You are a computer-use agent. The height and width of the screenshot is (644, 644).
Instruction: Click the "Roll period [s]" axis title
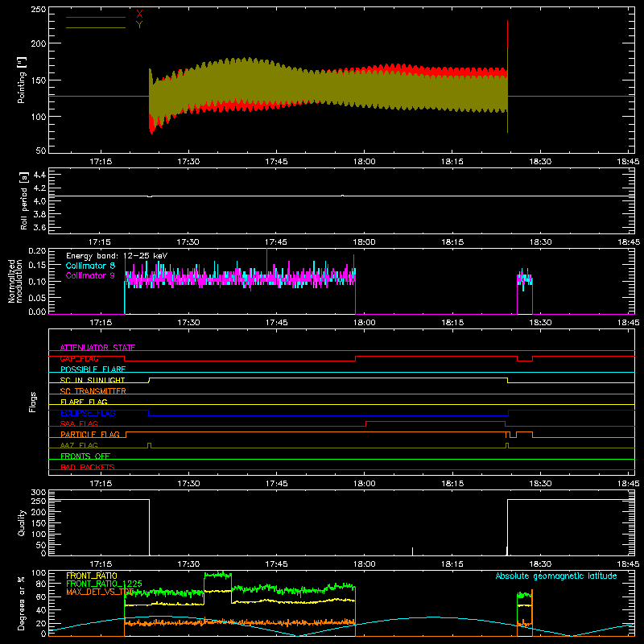point(24,200)
